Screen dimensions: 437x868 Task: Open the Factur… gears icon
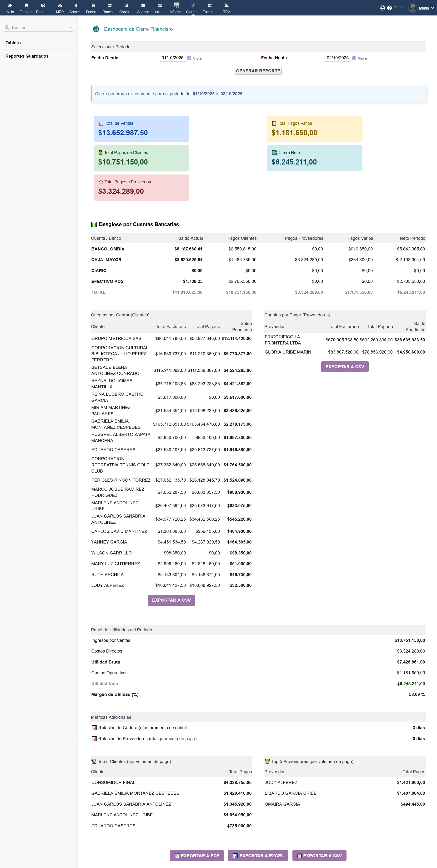[210, 5]
